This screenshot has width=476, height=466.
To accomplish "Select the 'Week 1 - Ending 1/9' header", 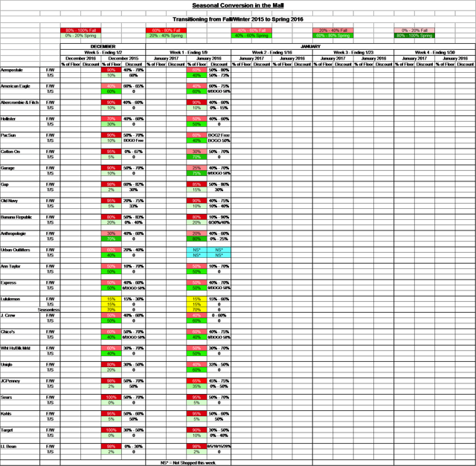I will pyautogui.click(x=188, y=52).
